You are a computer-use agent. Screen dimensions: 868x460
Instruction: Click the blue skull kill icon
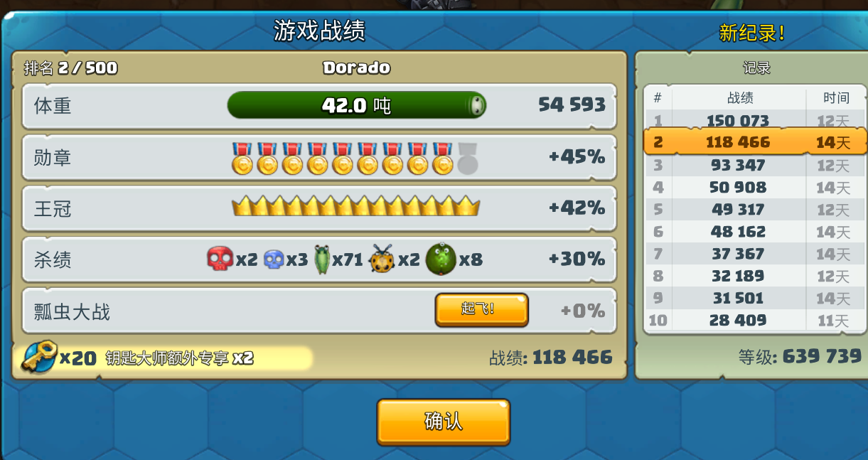(274, 260)
